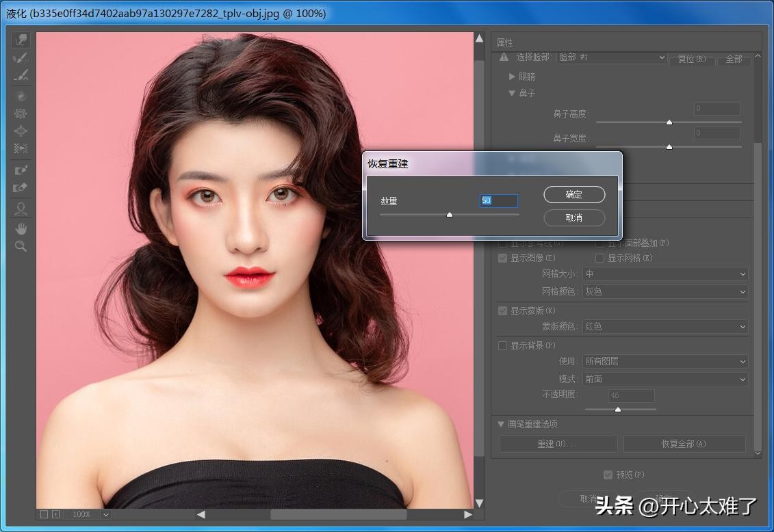Image resolution: width=774 pixels, height=532 pixels.
Task: Open the 网格颜色 dropdown set to 灰色
Action: click(665, 291)
